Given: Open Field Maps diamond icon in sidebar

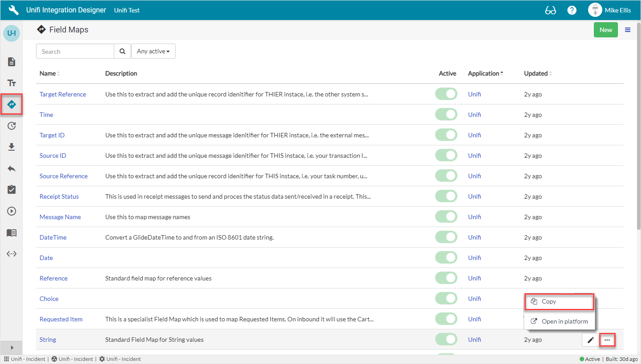Looking at the screenshot, I should pyautogui.click(x=12, y=104).
